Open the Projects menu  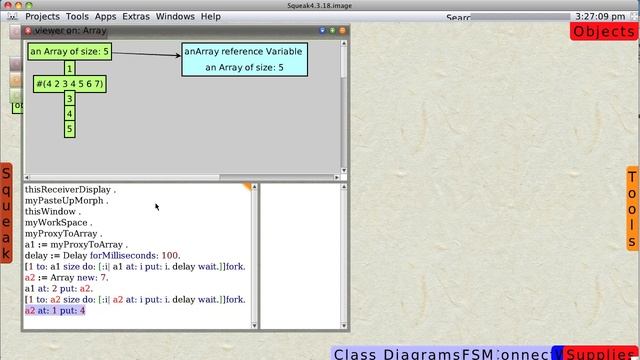[42, 16]
